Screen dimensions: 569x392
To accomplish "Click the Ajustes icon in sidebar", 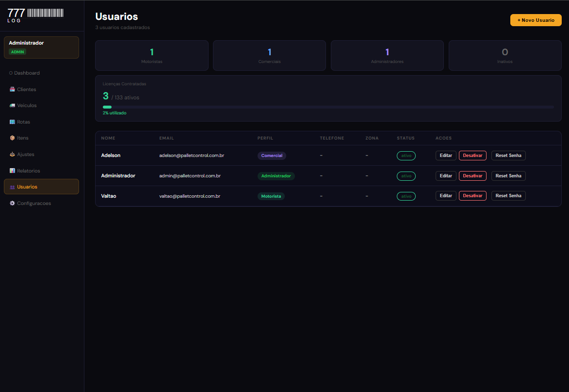I will point(12,155).
